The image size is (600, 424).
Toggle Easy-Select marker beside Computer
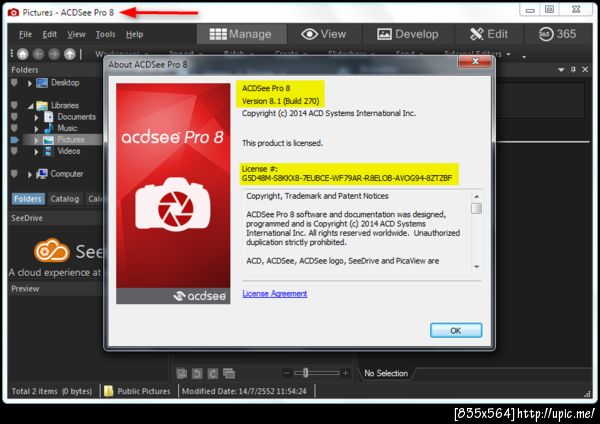click(14, 174)
